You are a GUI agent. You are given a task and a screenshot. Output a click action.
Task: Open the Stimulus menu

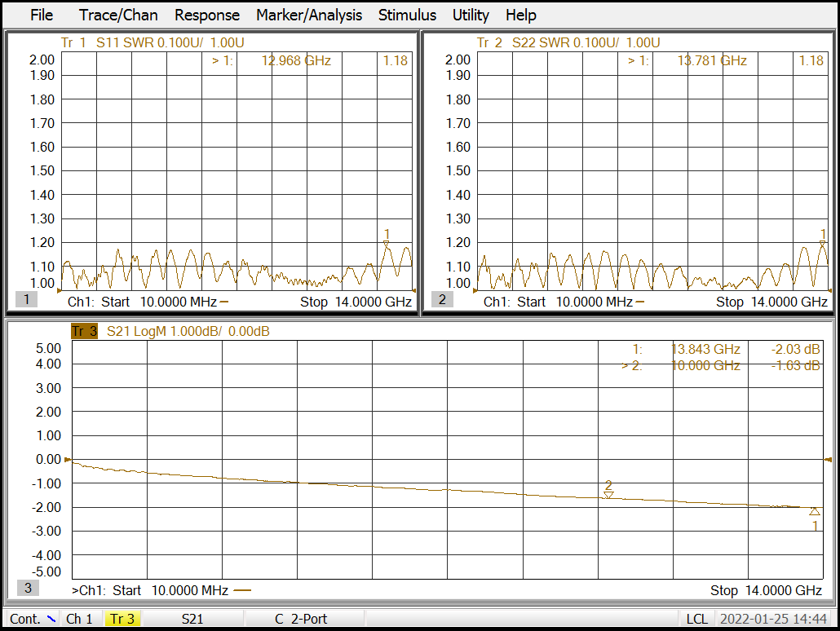point(407,15)
